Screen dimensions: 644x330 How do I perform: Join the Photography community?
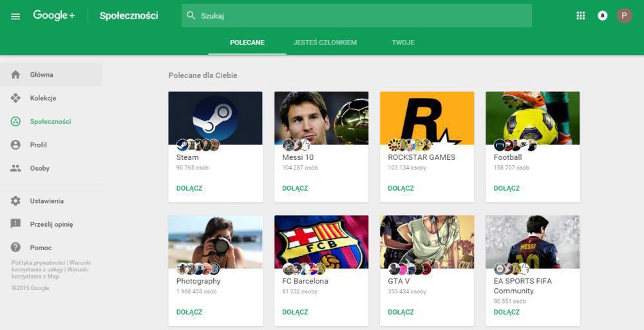[x=189, y=312]
